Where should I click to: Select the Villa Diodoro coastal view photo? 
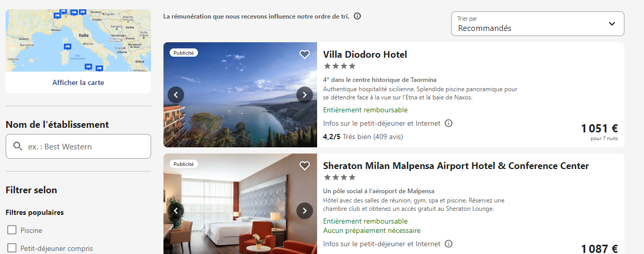(240, 95)
